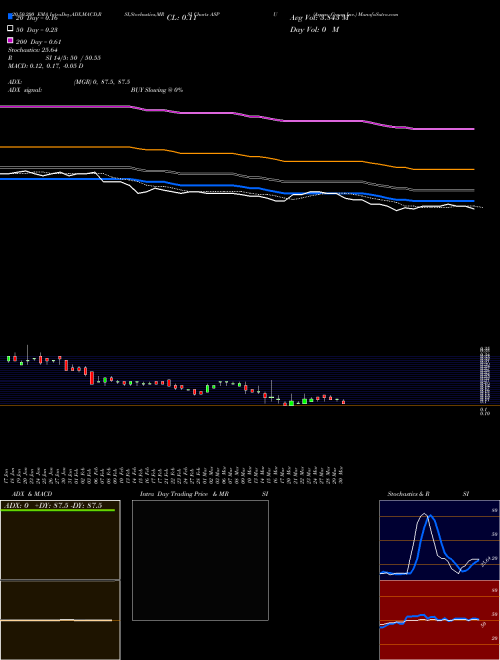Screen dimensions: 500x660
Task: Click the 'Day Vol: 0 M' readout
Action: (314, 29)
